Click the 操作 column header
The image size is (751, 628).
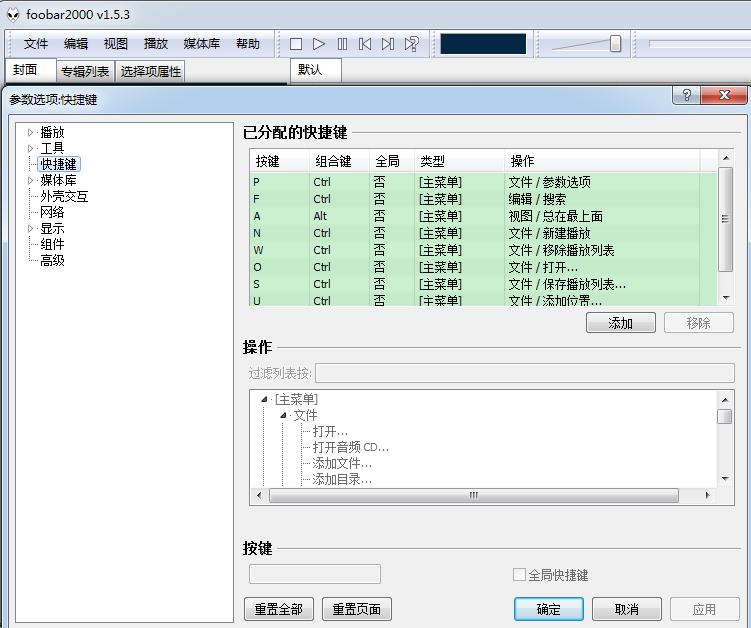coord(602,161)
